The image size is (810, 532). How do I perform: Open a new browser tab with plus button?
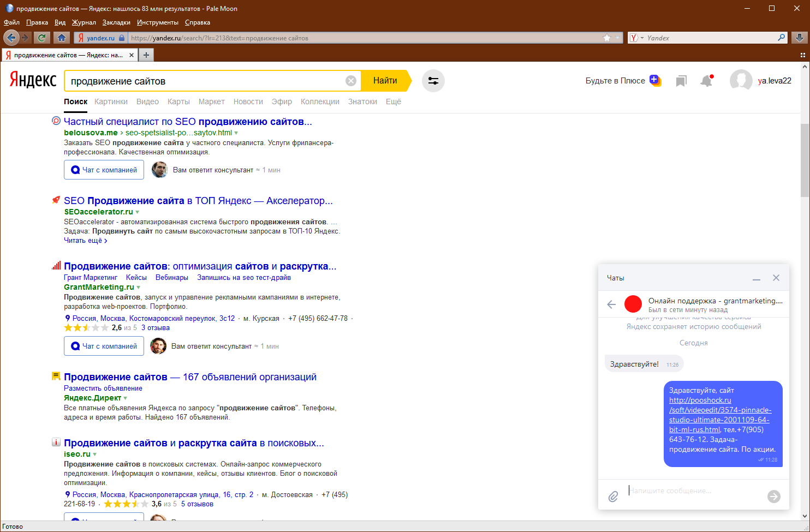coord(146,55)
